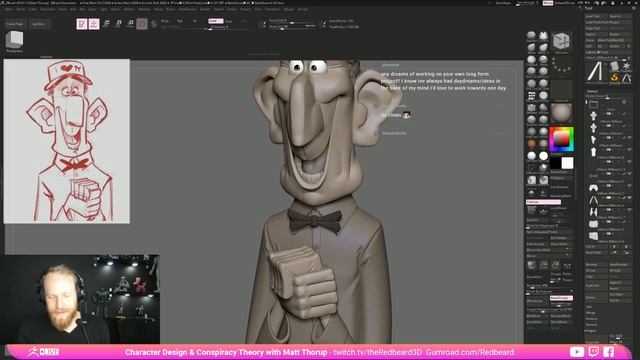Activate the pink Draw mode button

(x=94, y=24)
